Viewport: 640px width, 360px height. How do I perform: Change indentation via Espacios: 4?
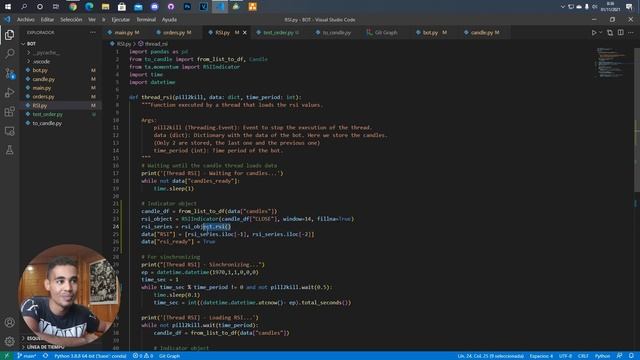click(541, 356)
